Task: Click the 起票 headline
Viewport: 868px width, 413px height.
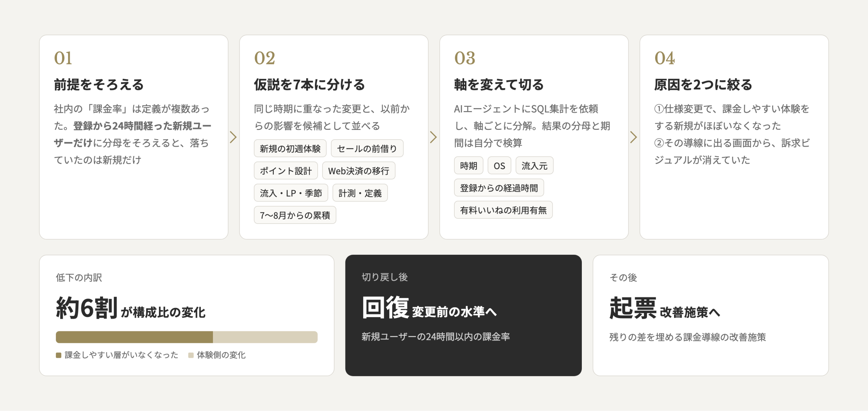Action: click(633, 308)
